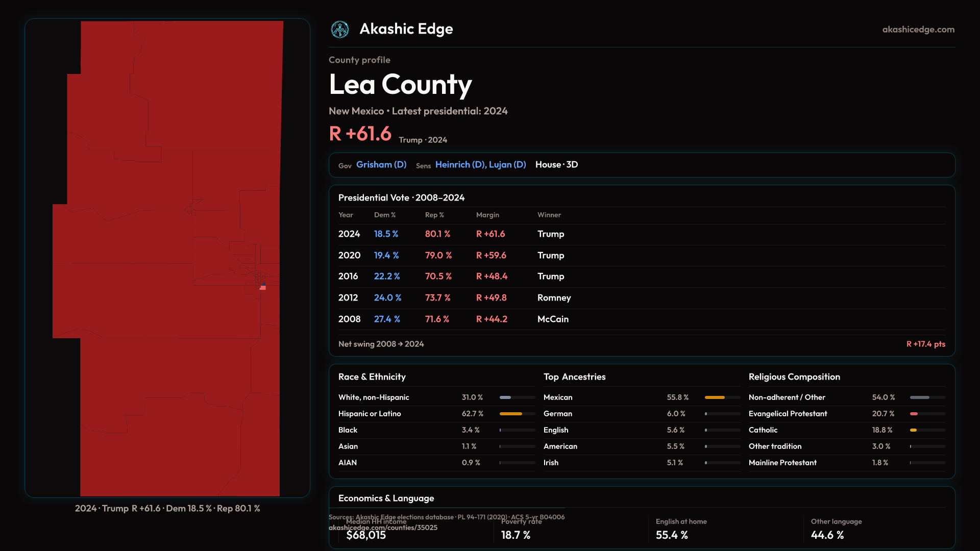Click the Top Ancestries section header
The width and height of the screenshot is (980, 551).
coord(574,377)
